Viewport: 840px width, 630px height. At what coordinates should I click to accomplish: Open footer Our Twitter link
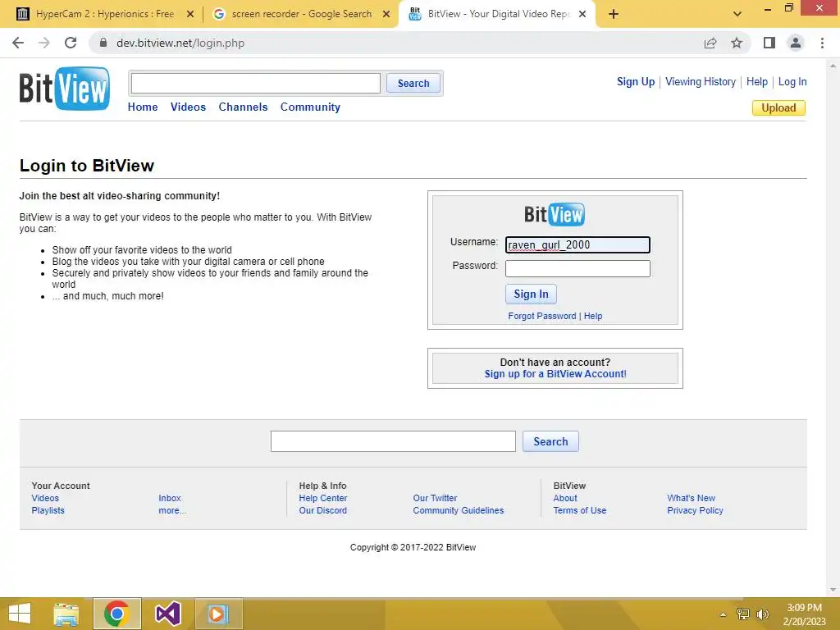(x=435, y=498)
